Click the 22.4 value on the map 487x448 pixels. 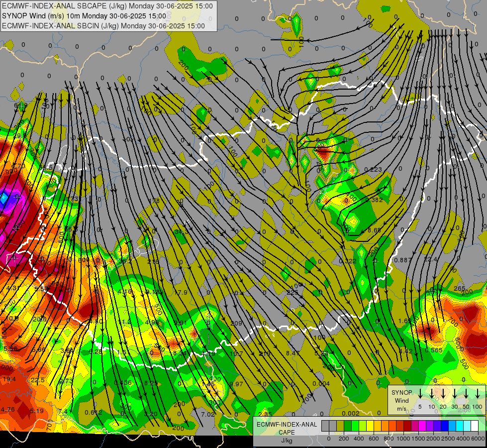430,259
